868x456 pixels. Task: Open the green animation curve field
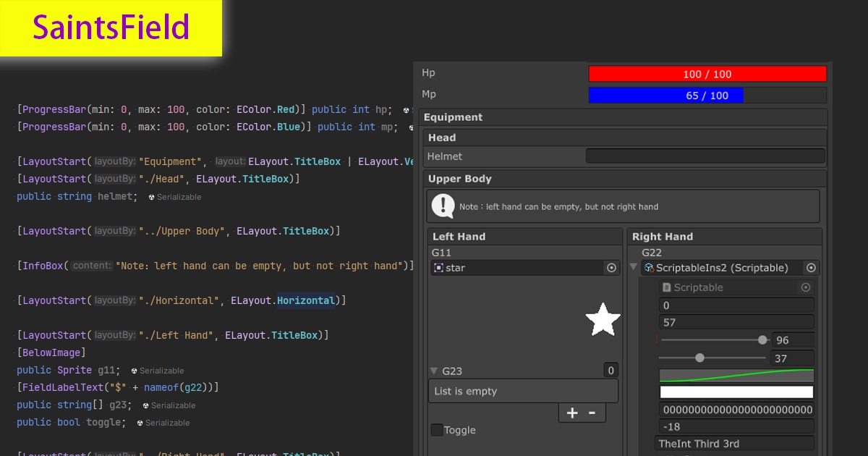pos(736,375)
